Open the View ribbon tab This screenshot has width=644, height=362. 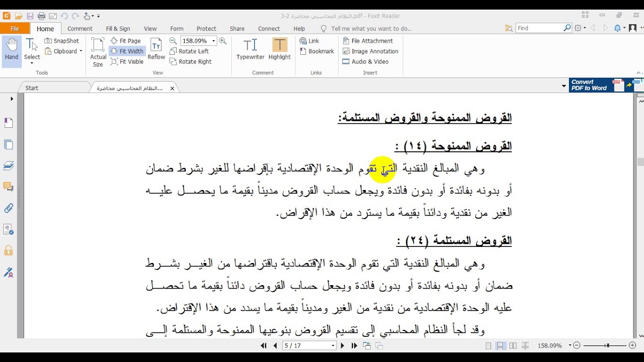150,29
